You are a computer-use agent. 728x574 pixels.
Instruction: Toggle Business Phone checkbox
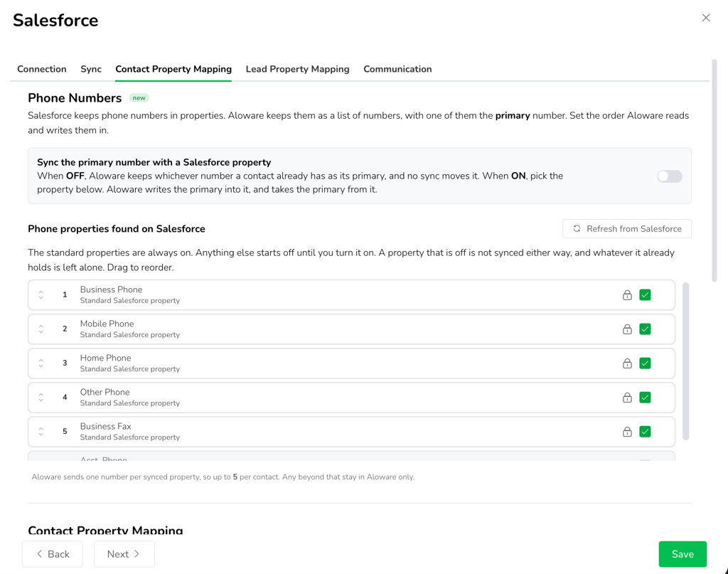[645, 295]
